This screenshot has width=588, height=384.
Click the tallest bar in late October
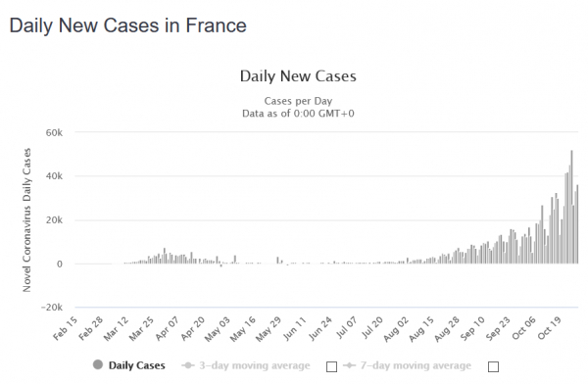pos(571,207)
